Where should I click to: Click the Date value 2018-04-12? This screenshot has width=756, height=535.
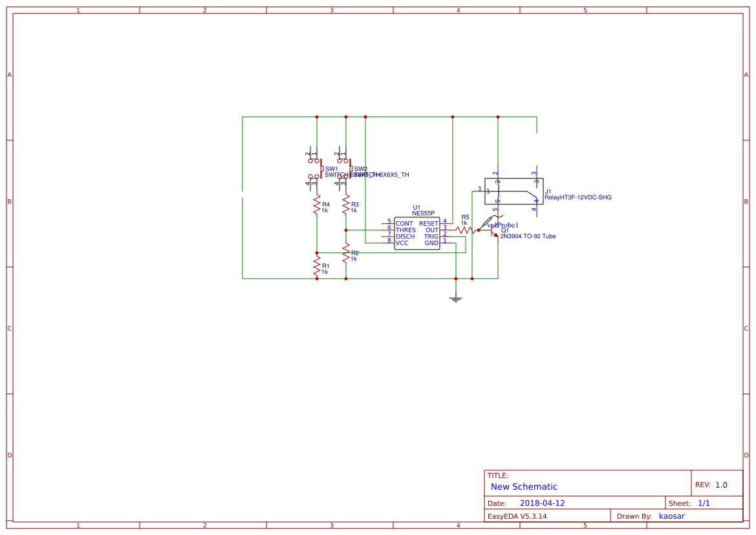pos(542,503)
